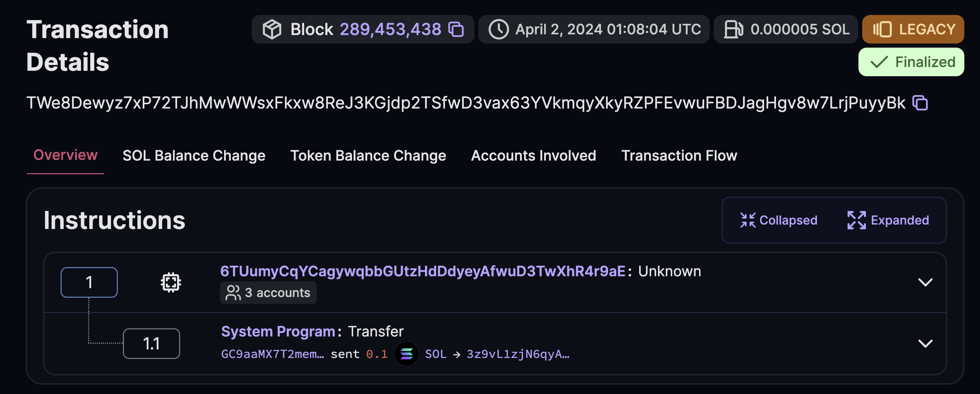Click the block cube icon
980x394 pixels.
(272, 29)
